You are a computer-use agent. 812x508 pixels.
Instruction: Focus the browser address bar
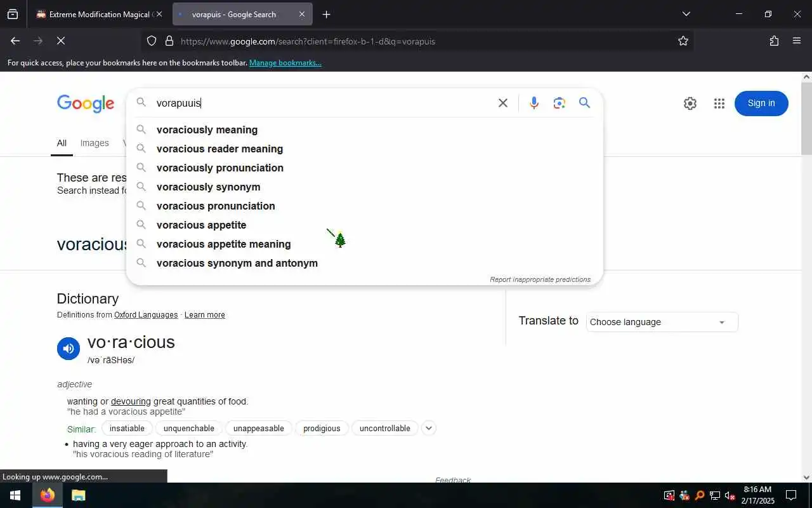[x=419, y=41]
